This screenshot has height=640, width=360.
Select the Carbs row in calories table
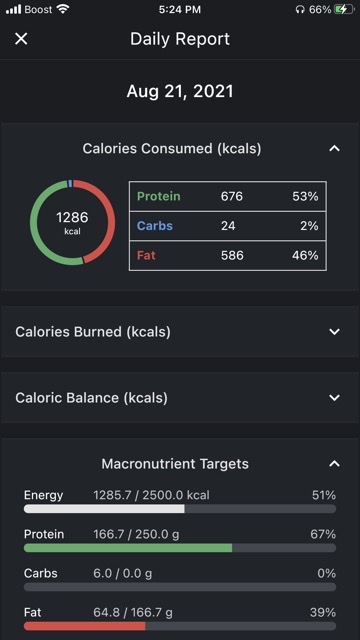click(228, 226)
